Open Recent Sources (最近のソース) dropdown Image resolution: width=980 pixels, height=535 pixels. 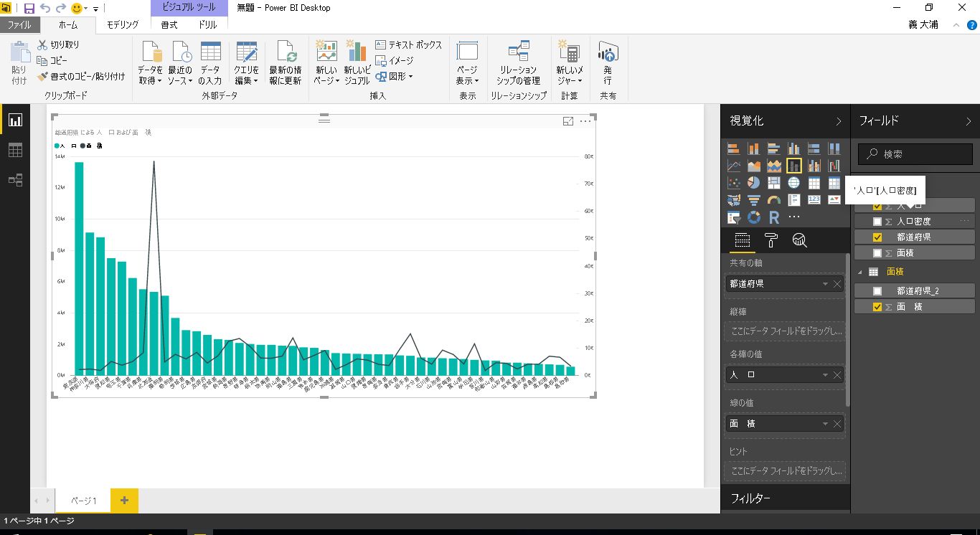pyautogui.click(x=180, y=62)
